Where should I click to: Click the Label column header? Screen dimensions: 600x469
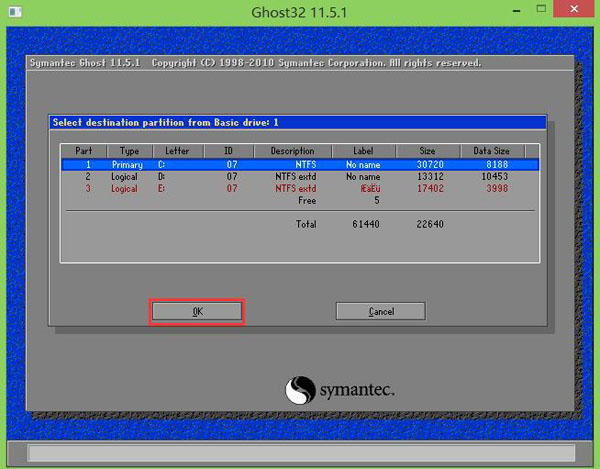click(363, 151)
